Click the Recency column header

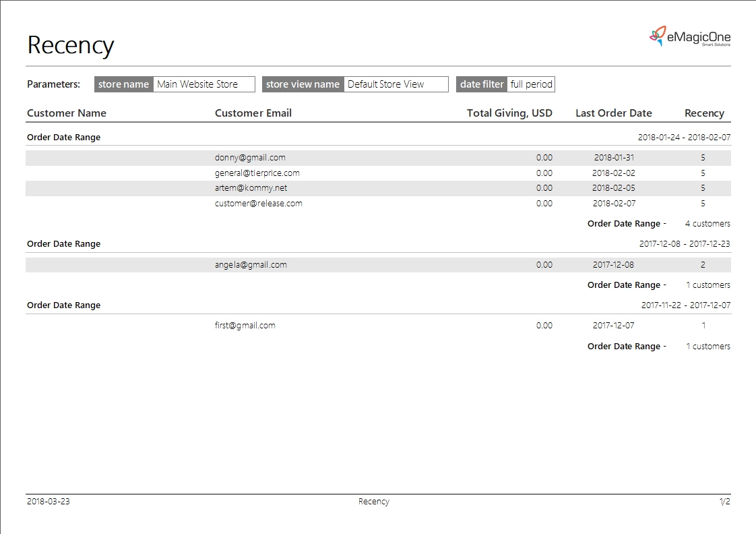tap(704, 113)
